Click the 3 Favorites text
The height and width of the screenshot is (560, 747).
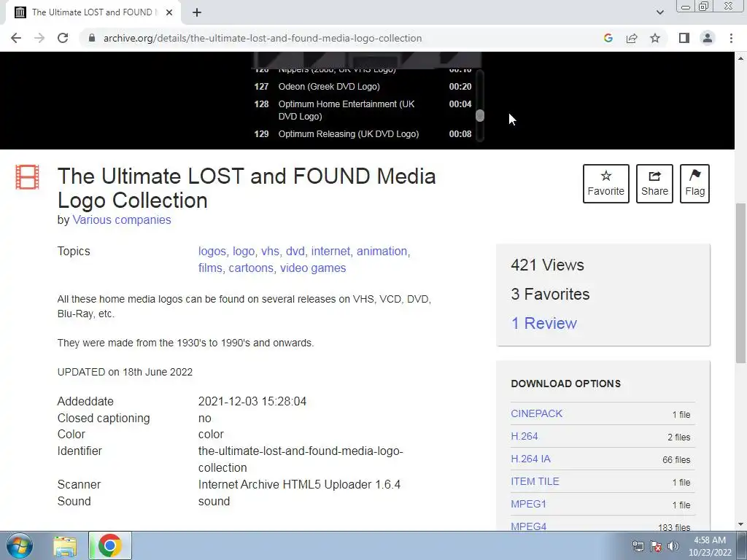pyautogui.click(x=550, y=295)
